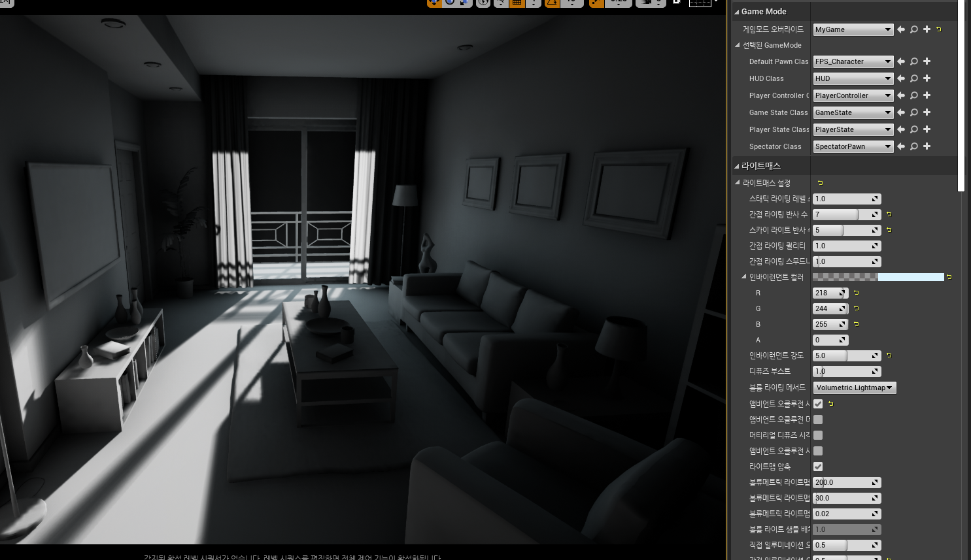
Task: Create new Game State Class with plus
Action: point(927,112)
